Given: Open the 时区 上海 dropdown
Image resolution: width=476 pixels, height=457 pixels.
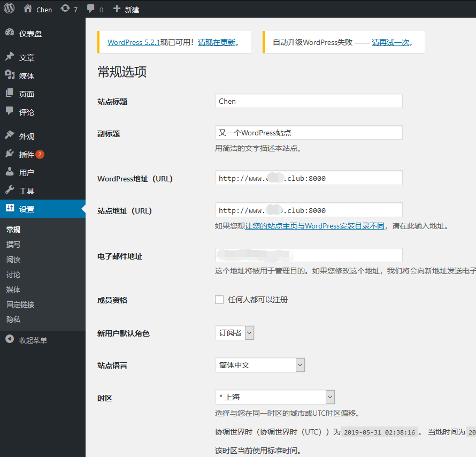Looking at the screenshot, I should point(275,397).
